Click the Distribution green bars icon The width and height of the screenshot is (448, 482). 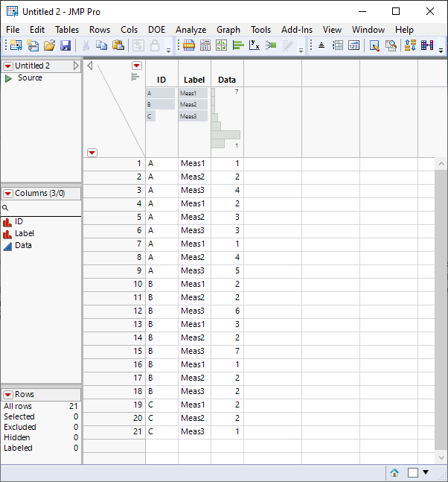pos(238,45)
